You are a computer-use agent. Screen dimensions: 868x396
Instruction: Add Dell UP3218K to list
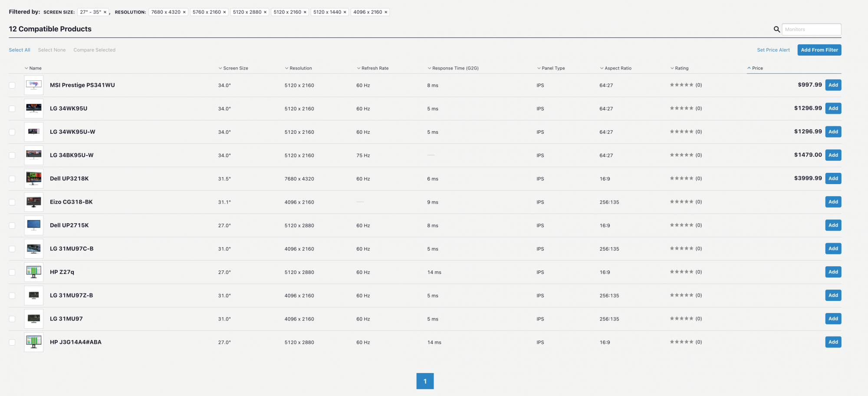(x=833, y=178)
